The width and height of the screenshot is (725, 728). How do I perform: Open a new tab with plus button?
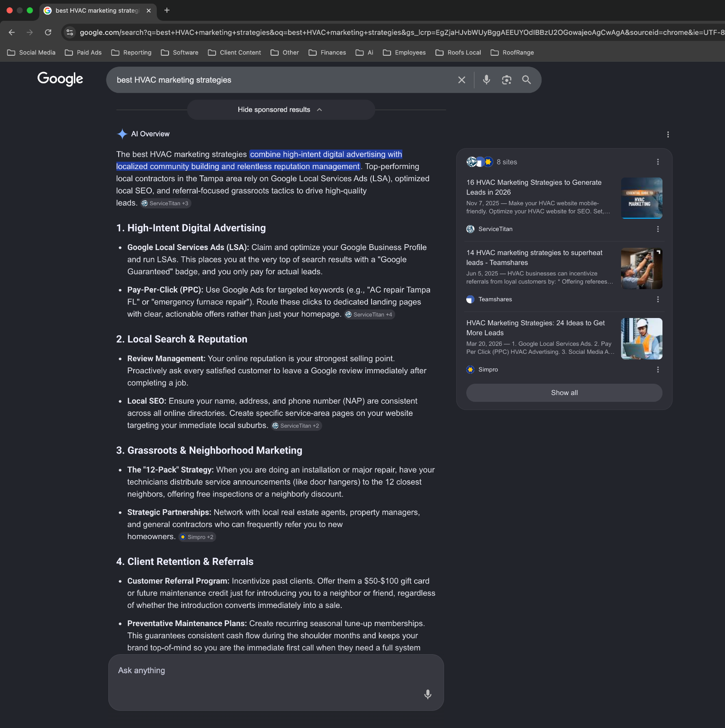click(167, 10)
